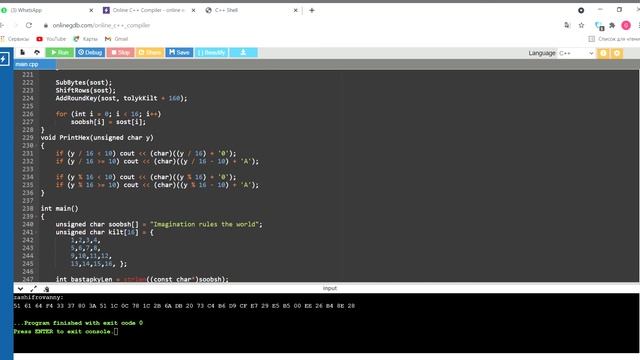Open the yellow settings gear button
The width and height of the screenshot is (640, 360).
[617, 53]
